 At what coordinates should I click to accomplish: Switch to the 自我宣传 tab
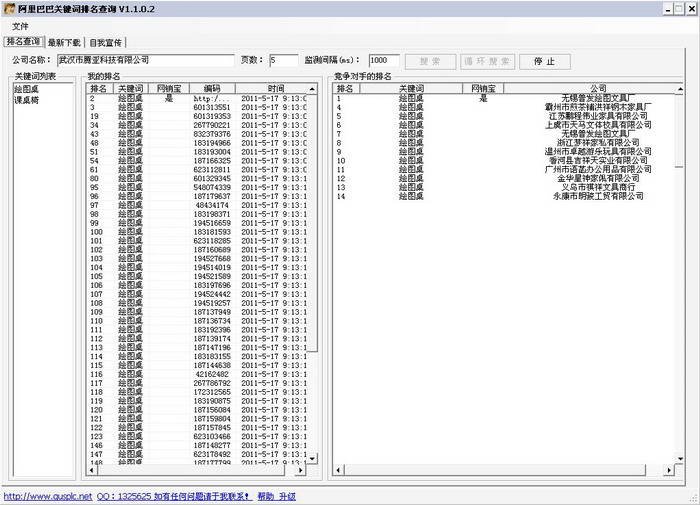point(105,43)
